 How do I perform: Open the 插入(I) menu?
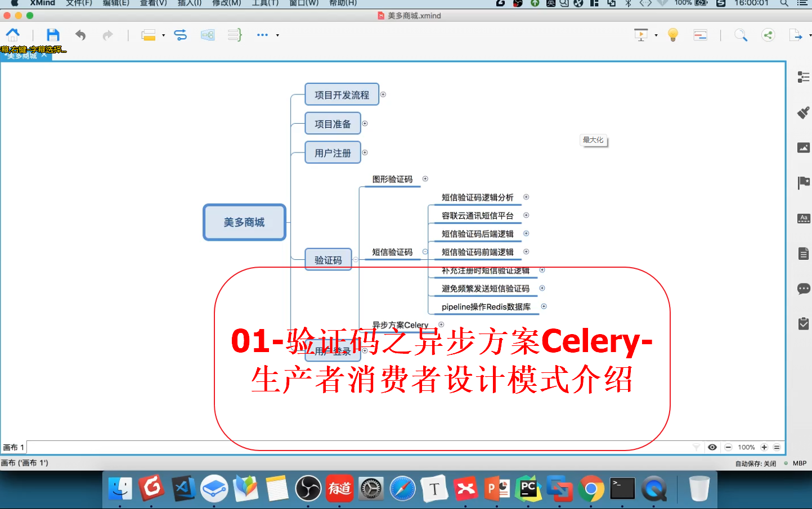190,3
